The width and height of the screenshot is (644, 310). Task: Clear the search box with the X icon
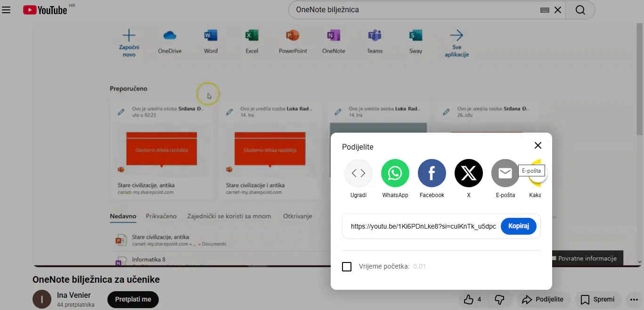558,10
